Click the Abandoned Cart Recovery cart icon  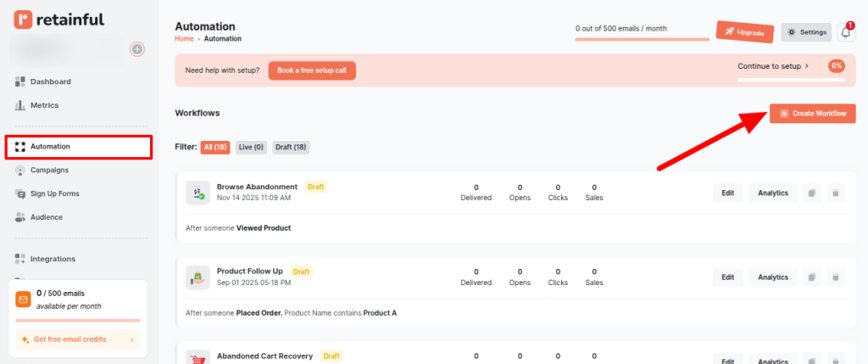click(x=198, y=357)
